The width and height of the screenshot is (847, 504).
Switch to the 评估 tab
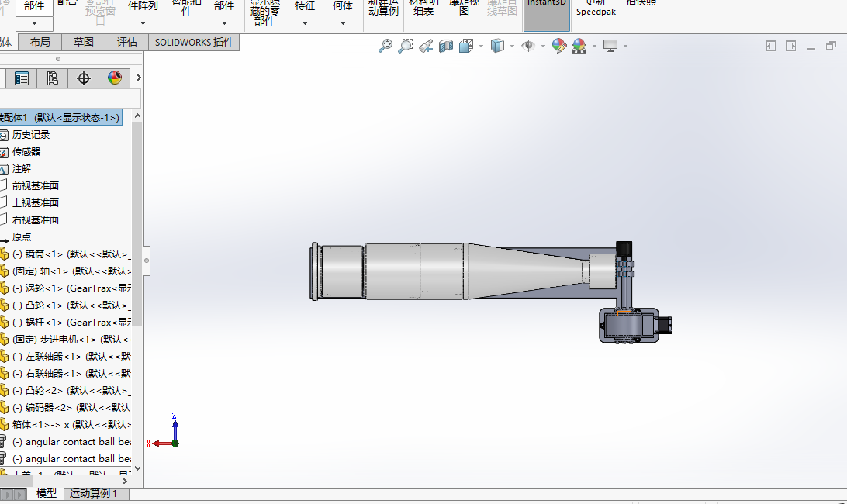tap(127, 42)
